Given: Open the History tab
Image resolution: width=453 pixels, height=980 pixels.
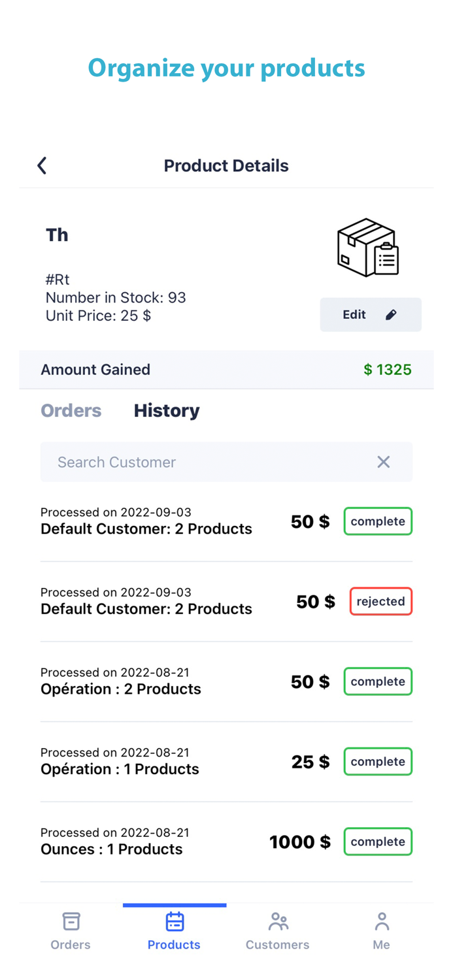Looking at the screenshot, I should pos(167,410).
